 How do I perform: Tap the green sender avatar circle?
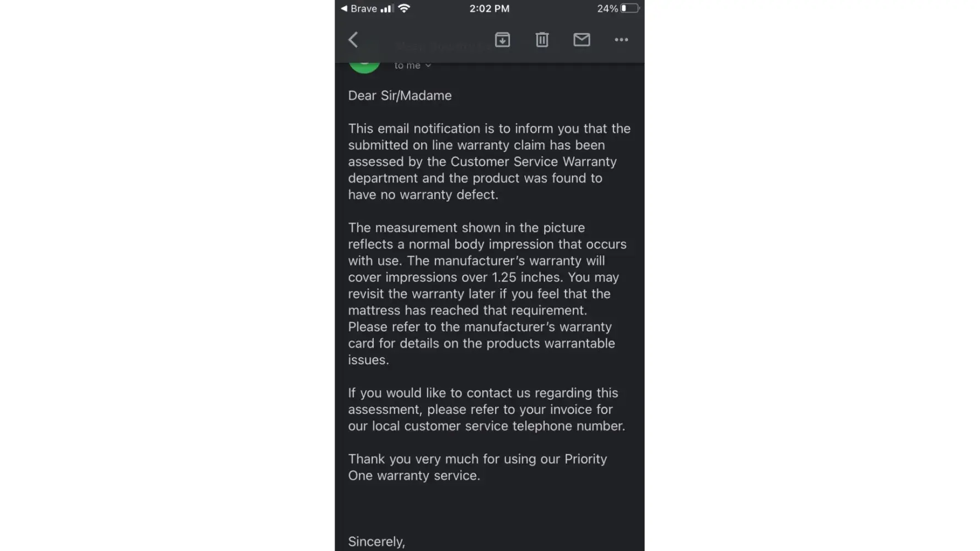click(364, 67)
